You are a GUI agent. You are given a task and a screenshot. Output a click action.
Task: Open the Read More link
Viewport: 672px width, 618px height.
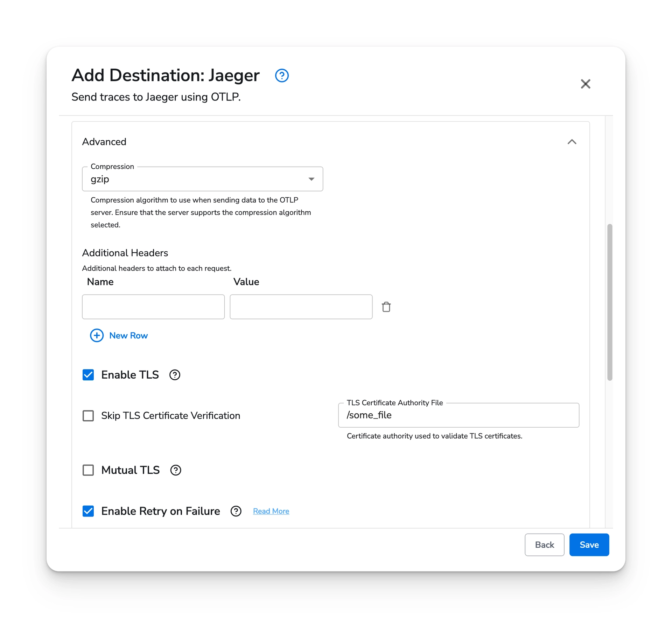point(271,511)
